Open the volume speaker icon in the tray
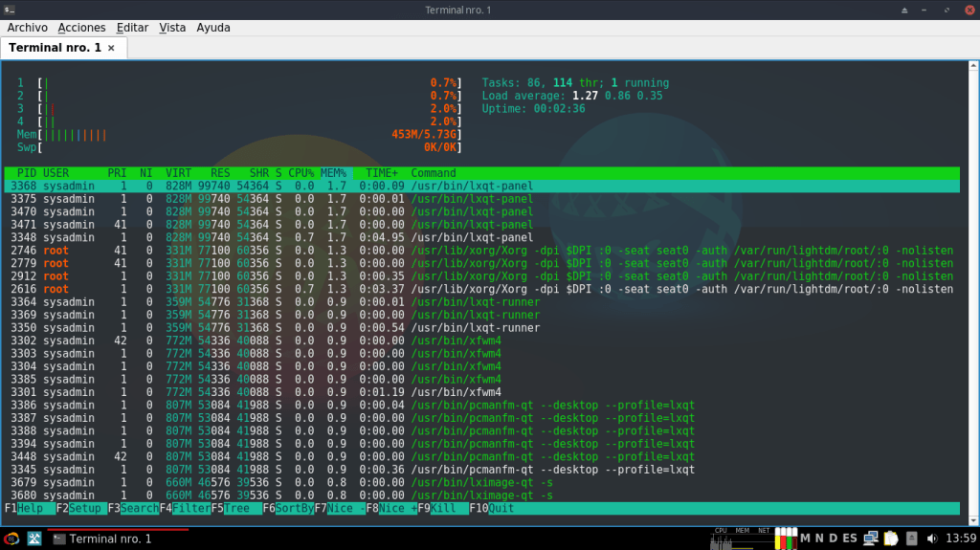The width and height of the screenshot is (980, 550). [x=932, y=539]
